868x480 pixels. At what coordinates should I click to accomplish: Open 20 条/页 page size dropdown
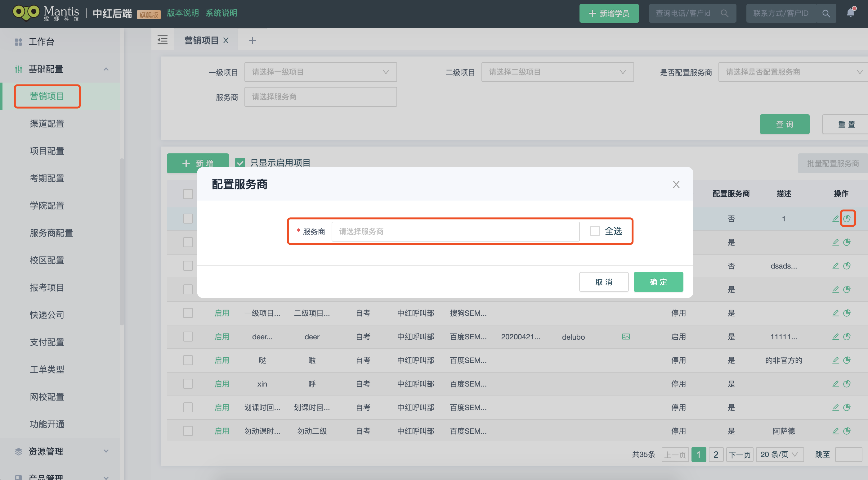point(780,454)
